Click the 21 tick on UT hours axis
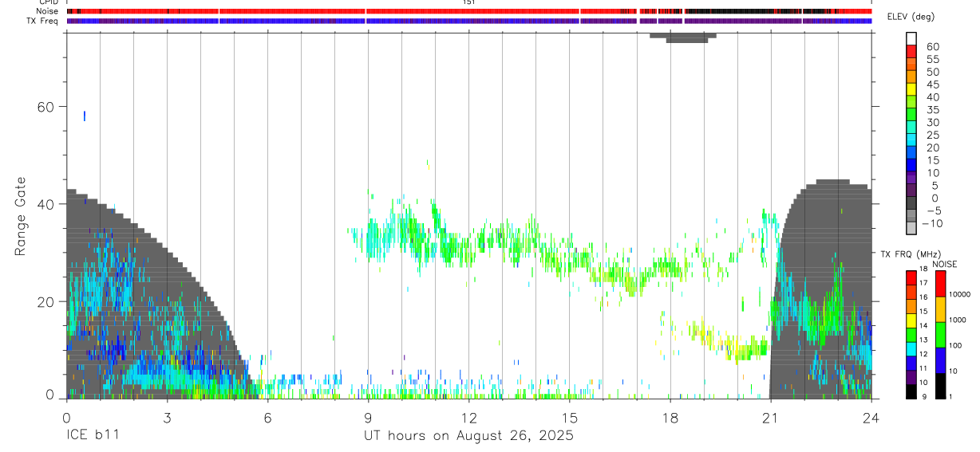Image resolution: width=980 pixels, height=452 pixels. coord(770,417)
